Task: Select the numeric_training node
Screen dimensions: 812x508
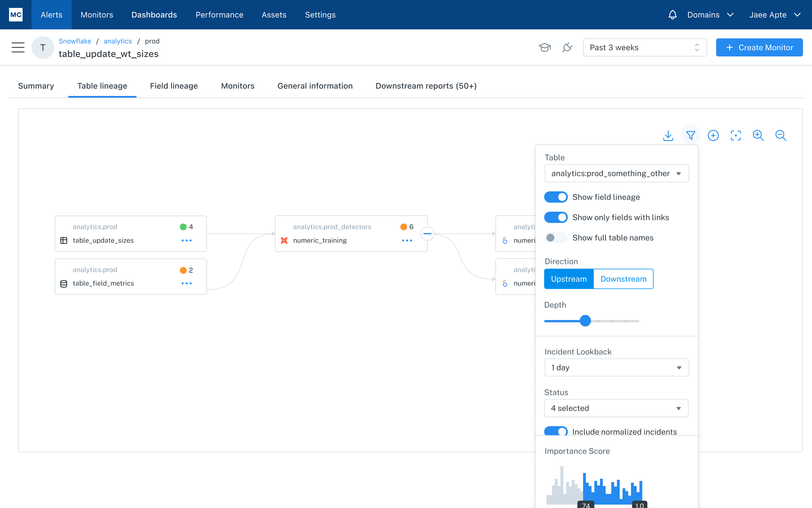Action: (351, 233)
